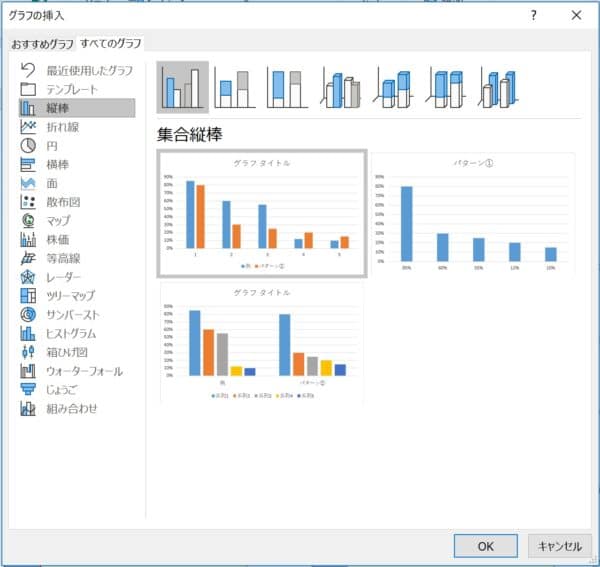The image size is (600, 567).
Task: Click the 折れ線 label text
Action: [63, 127]
